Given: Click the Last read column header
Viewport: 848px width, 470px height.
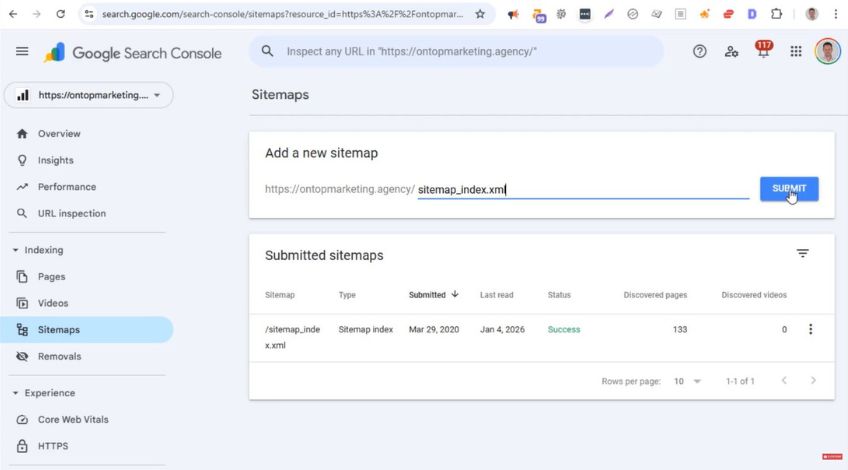Looking at the screenshot, I should pyautogui.click(x=496, y=295).
